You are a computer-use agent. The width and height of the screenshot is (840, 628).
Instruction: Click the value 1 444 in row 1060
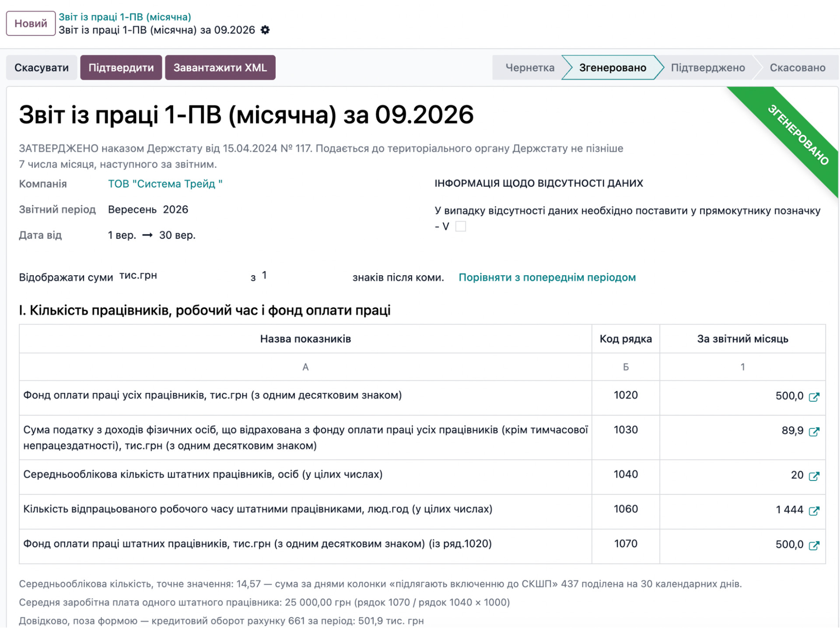point(789,510)
